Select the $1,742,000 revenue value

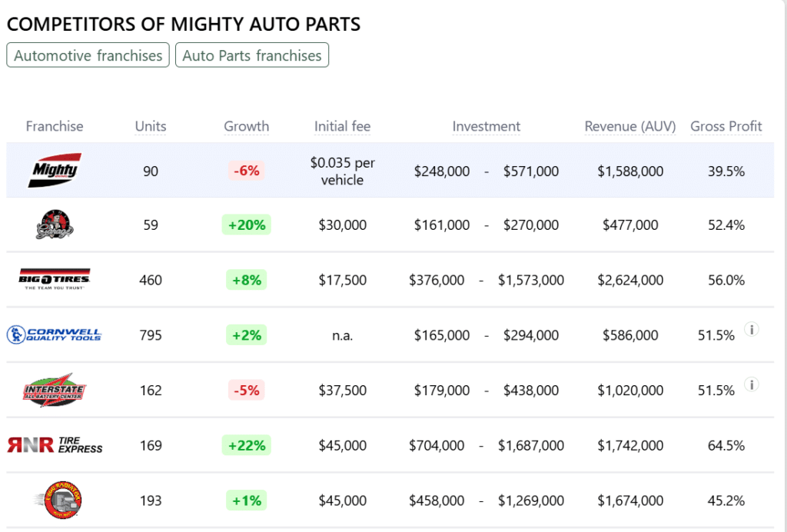click(630, 446)
